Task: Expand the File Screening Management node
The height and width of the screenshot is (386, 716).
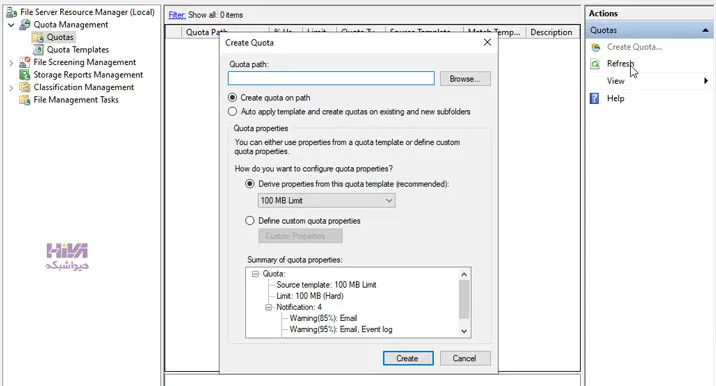Action: tap(11, 63)
